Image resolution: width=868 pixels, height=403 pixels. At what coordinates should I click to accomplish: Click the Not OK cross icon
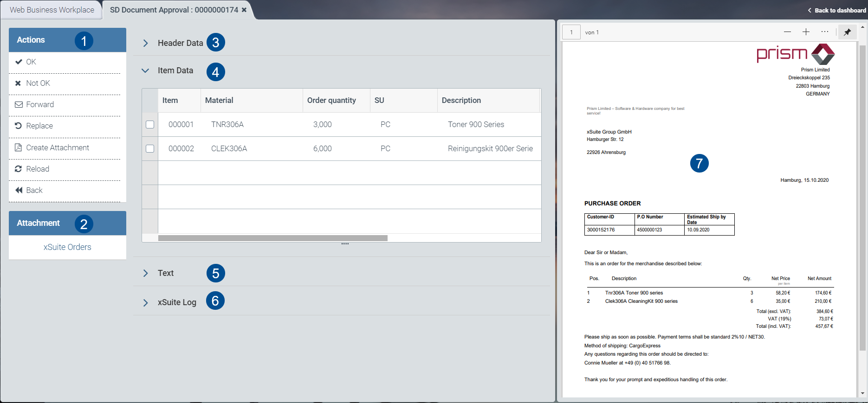point(18,83)
